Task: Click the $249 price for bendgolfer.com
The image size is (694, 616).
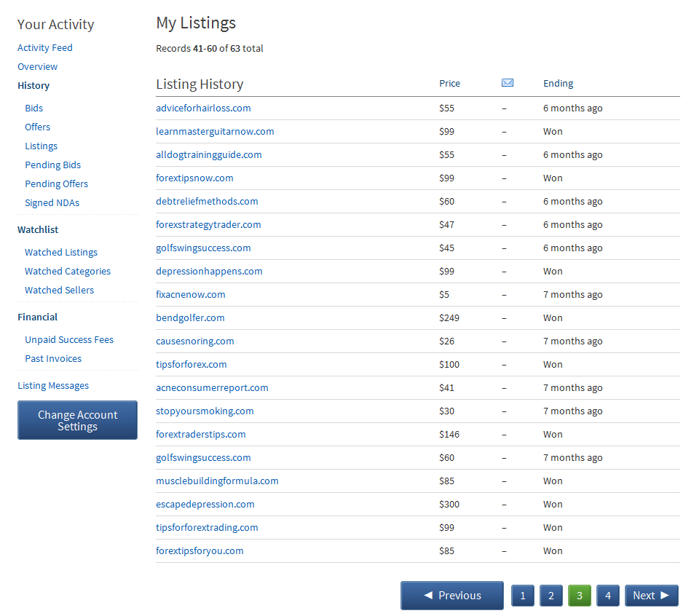Action: pyautogui.click(x=449, y=318)
